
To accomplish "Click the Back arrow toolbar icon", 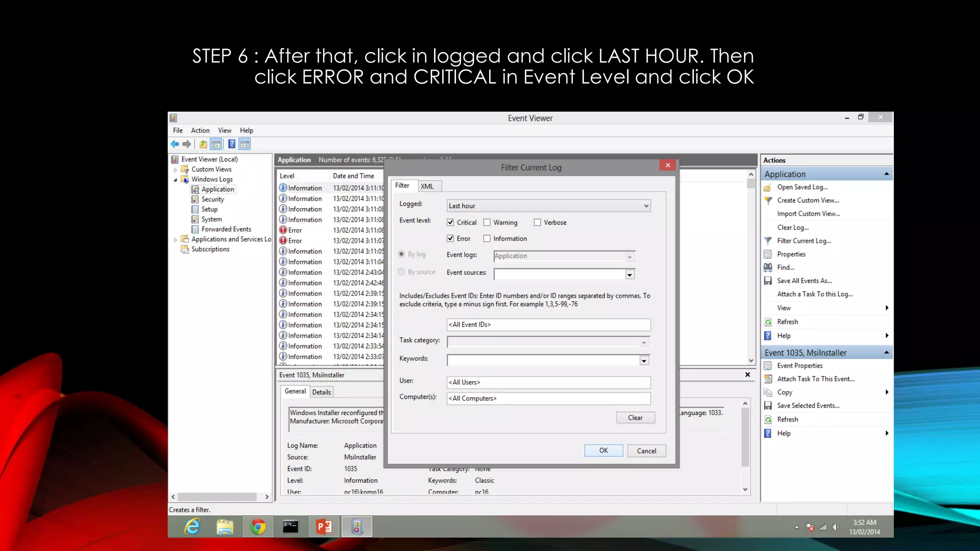I will (175, 144).
